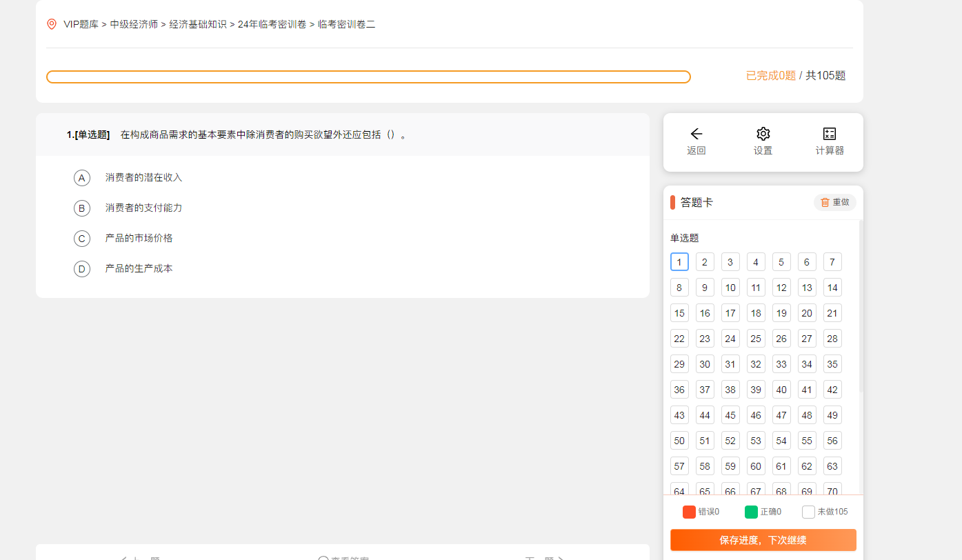The image size is (962, 560).
Task: Go to VIP题库 in the breadcrumb
Action: tap(81, 24)
